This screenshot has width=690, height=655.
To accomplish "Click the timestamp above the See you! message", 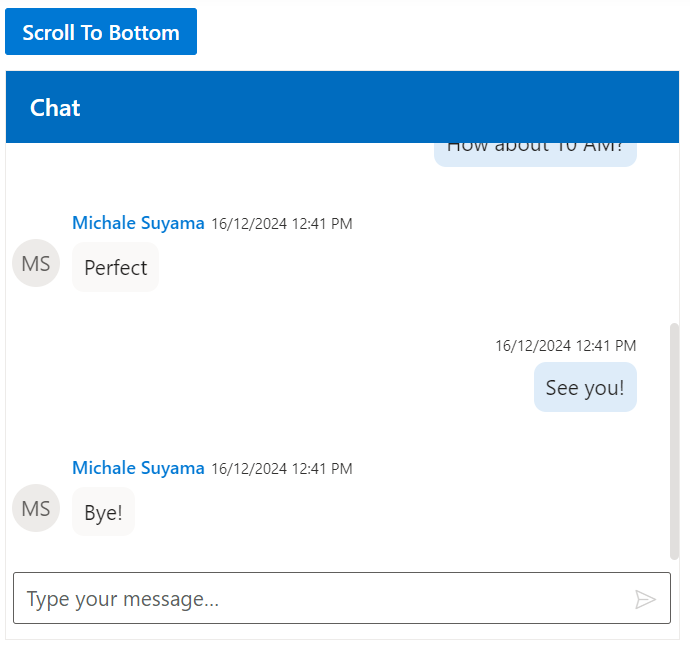I will pos(565,346).
